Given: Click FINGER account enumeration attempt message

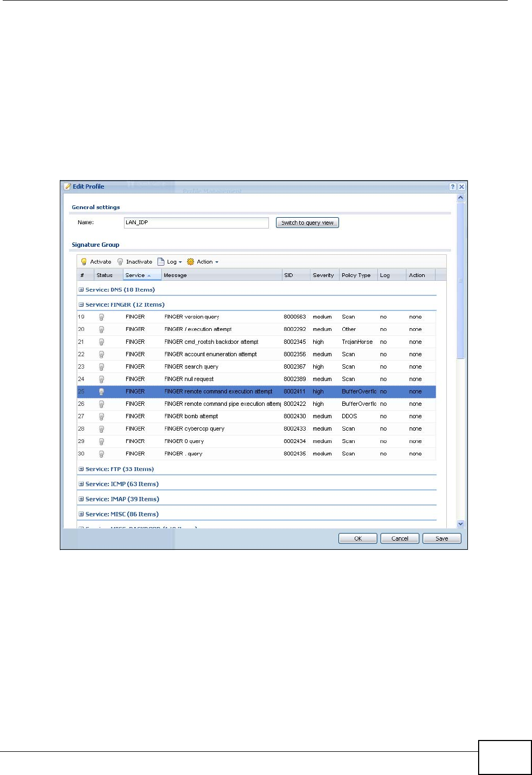Looking at the screenshot, I should (x=211, y=354).
